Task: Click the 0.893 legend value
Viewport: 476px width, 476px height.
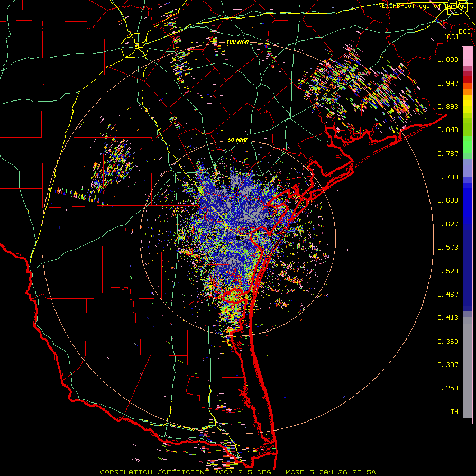Action: pyautogui.click(x=448, y=106)
